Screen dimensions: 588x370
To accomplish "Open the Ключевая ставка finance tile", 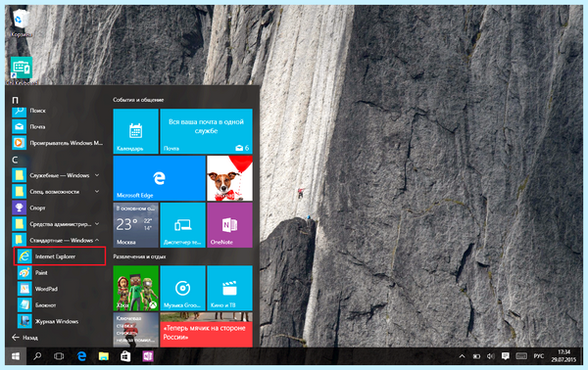I will [x=136, y=330].
